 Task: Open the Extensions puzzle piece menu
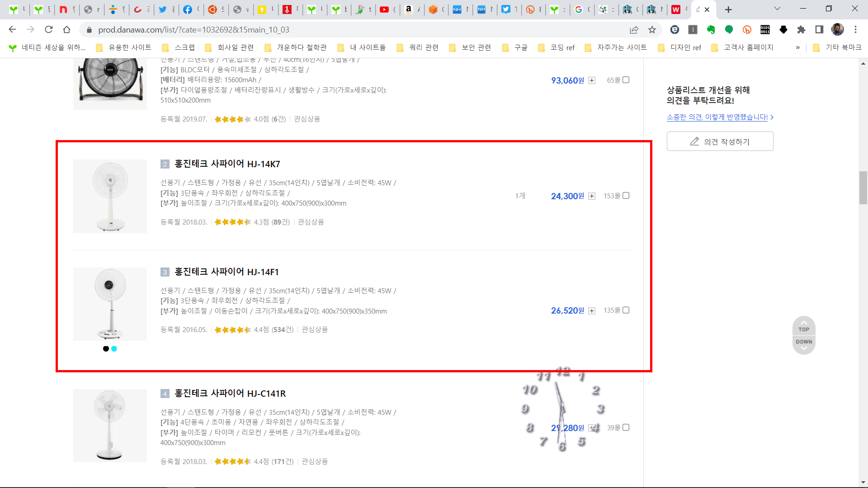point(801,29)
